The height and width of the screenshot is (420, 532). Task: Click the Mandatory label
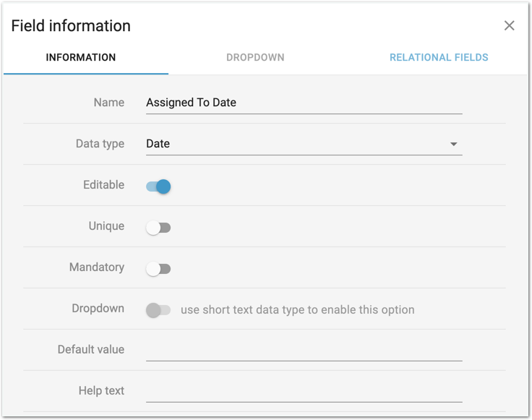(x=97, y=267)
